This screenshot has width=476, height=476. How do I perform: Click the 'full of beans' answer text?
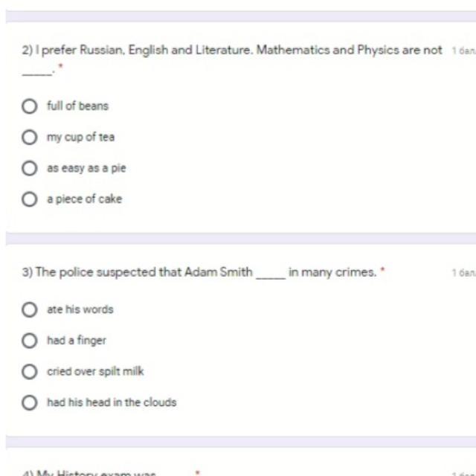click(77, 106)
